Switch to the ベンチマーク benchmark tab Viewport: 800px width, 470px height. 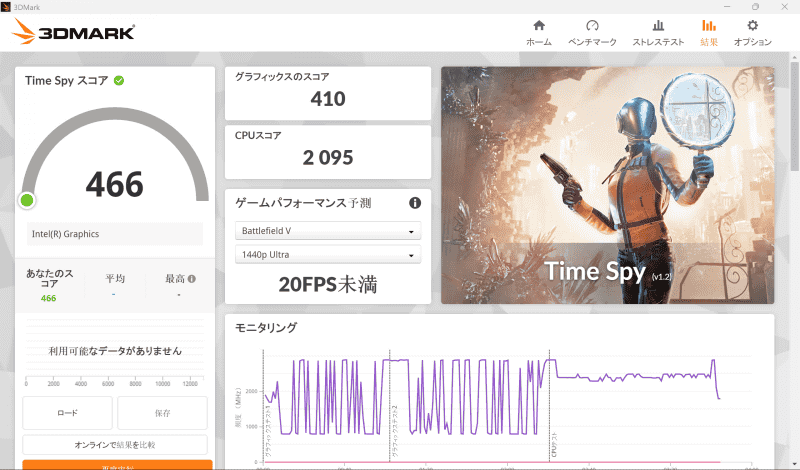click(592, 33)
